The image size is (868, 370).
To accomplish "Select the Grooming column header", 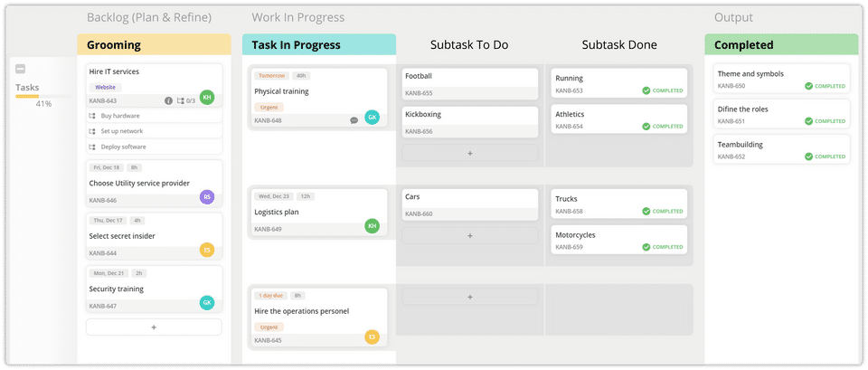I will tap(154, 44).
